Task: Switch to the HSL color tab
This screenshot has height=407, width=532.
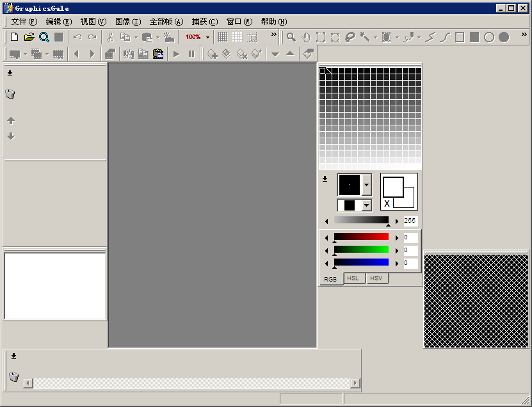Action: [x=353, y=278]
